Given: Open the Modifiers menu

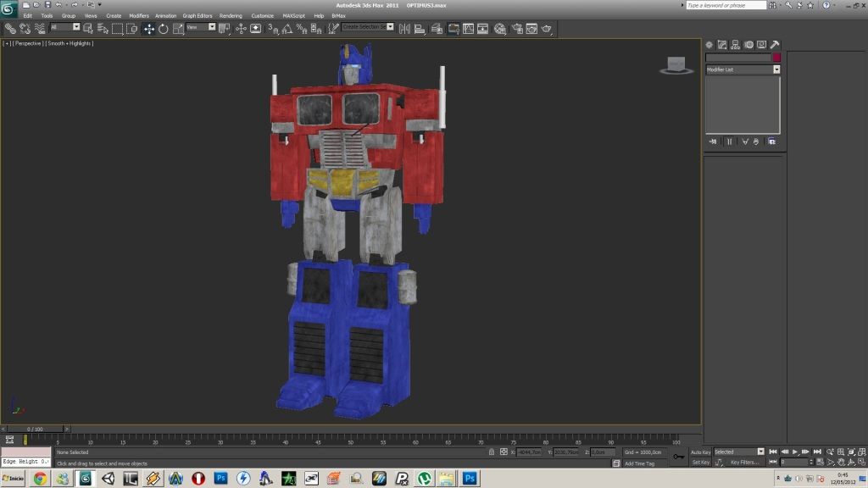Looking at the screenshot, I should 139,16.
